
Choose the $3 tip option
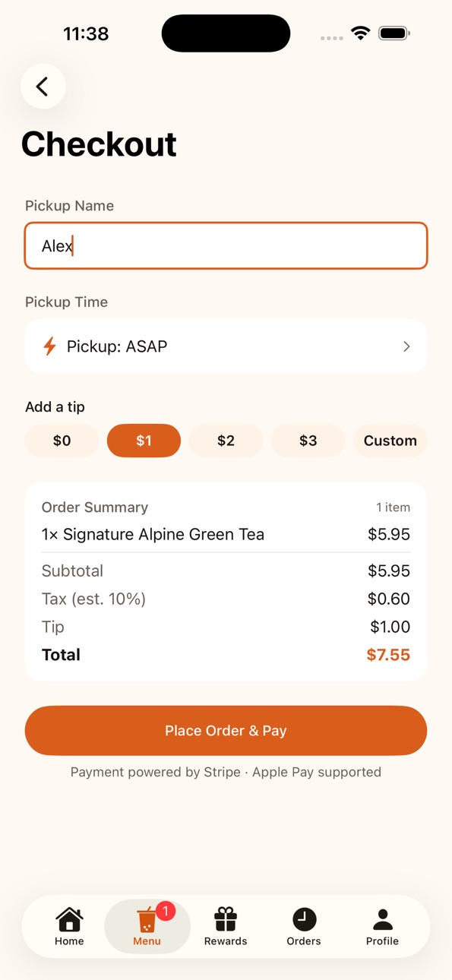click(x=308, y=441)
